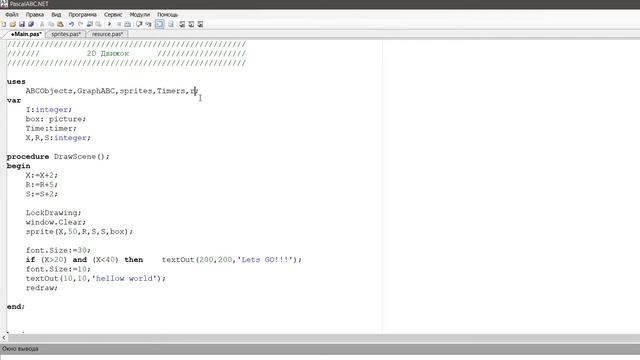The width and height of the screenshot is (640, 360).
Task: Click the Cut scissors icon
Action: pyautogui.click(x=42, y=24)
